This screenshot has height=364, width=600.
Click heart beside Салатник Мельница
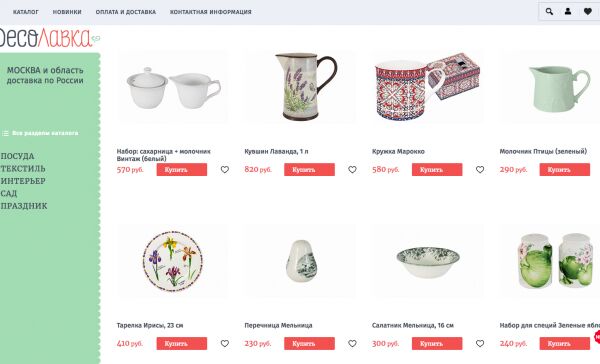click(x=480, y=344)
